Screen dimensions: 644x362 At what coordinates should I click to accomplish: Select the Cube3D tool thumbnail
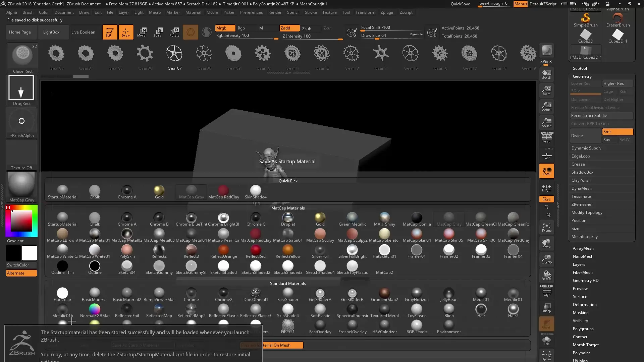click(x=586, y=36)
